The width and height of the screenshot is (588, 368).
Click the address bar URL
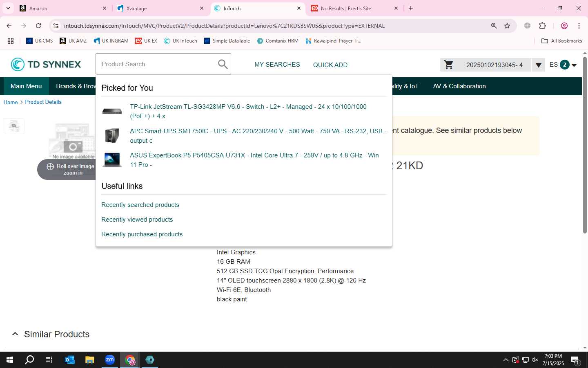click(224, 26)
